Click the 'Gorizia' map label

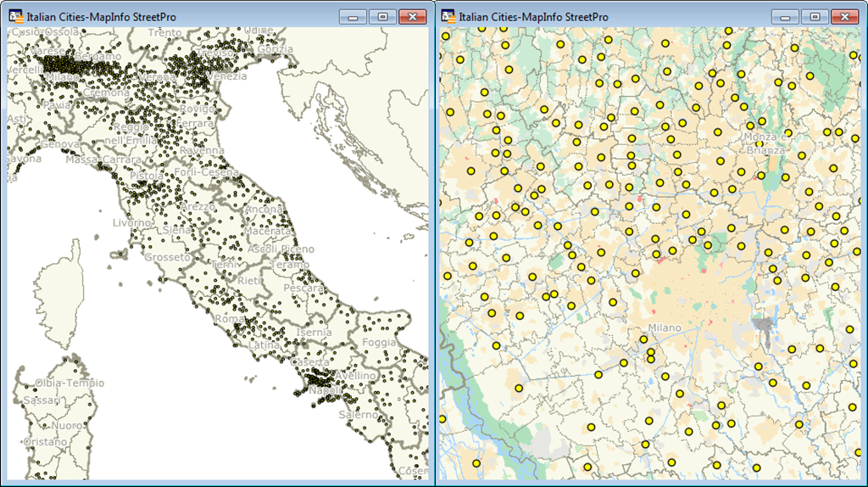coord(275,49)
